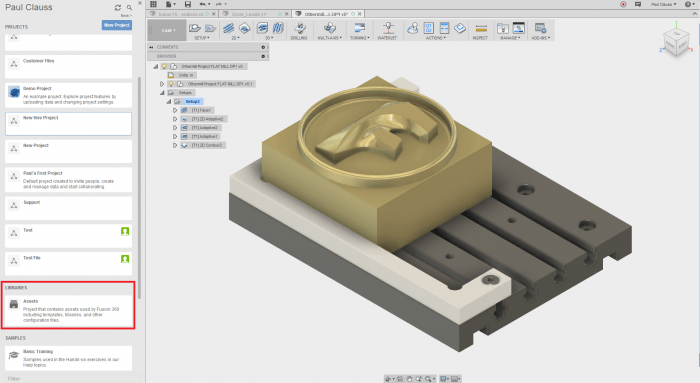Expand the [T1] Face1 operation
The image size is (700, 383).
[175, 110]
